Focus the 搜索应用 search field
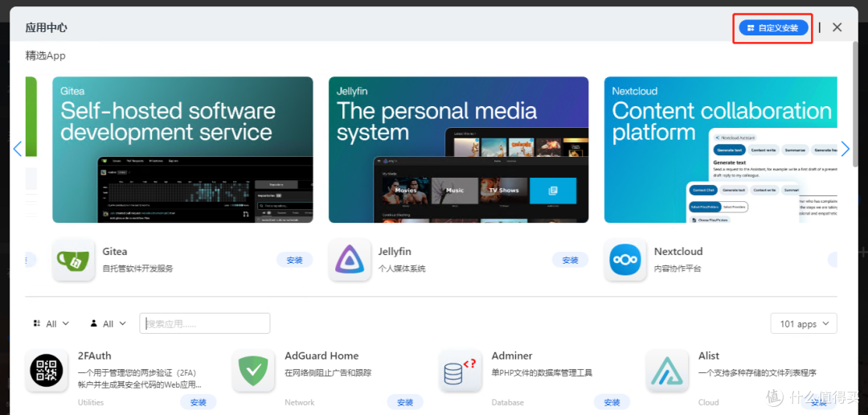 pos(205,323)
